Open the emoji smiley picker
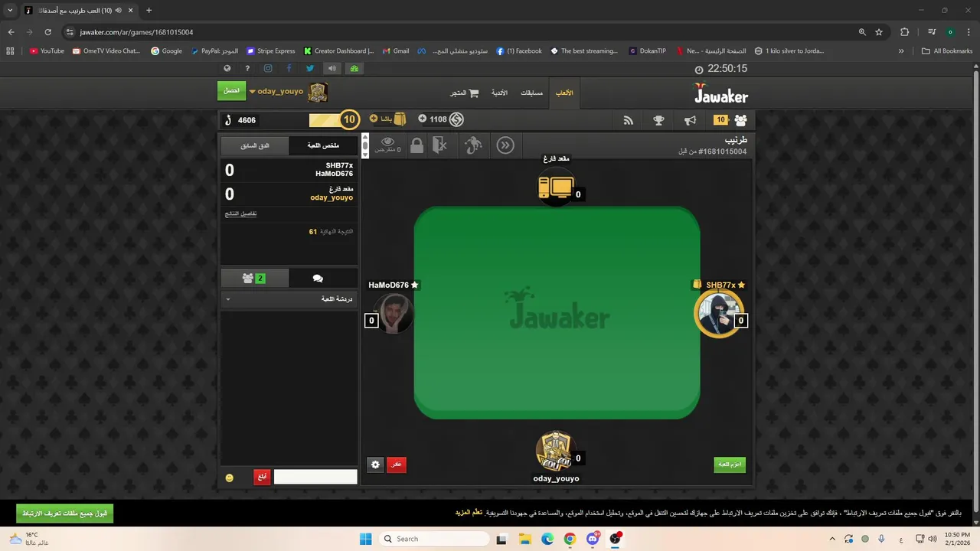The image size is (980, 551). point(229,478)
